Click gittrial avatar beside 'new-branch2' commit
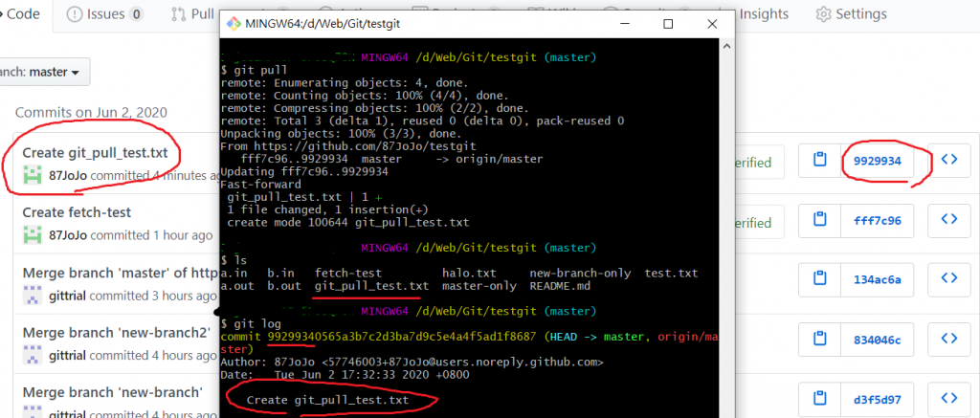Screen dimensions: 980x418 (x=33, y=356)
